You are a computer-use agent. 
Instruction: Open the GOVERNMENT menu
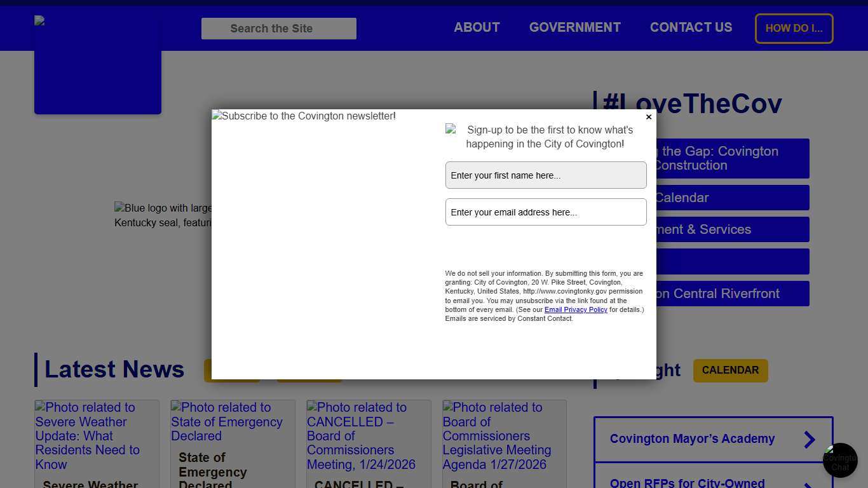click(x=574, y=27)
